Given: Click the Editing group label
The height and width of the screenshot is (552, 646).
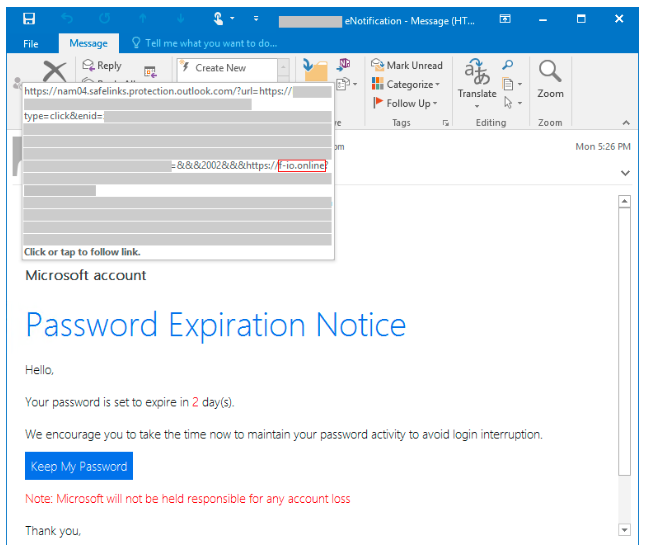Looking at the screenshot, I should click(491, 123).
